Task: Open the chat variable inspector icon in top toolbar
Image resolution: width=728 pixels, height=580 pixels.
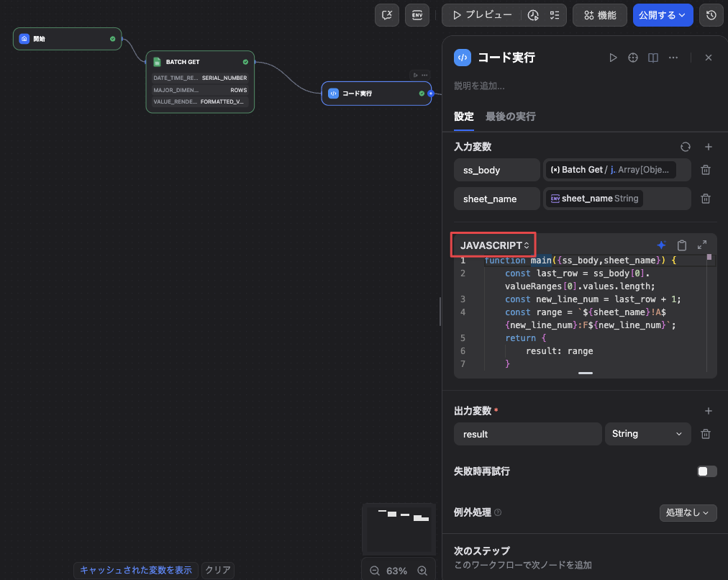Action: (x=387, y=15)
